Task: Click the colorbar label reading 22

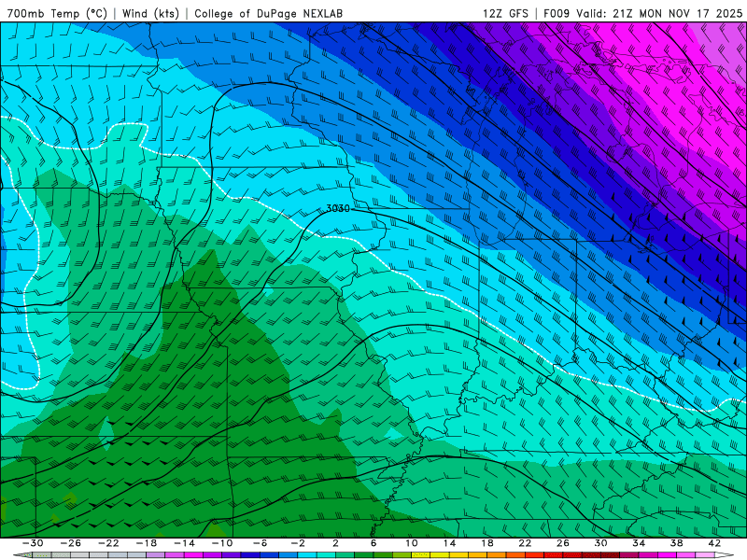Action: (x=525, y=543)
